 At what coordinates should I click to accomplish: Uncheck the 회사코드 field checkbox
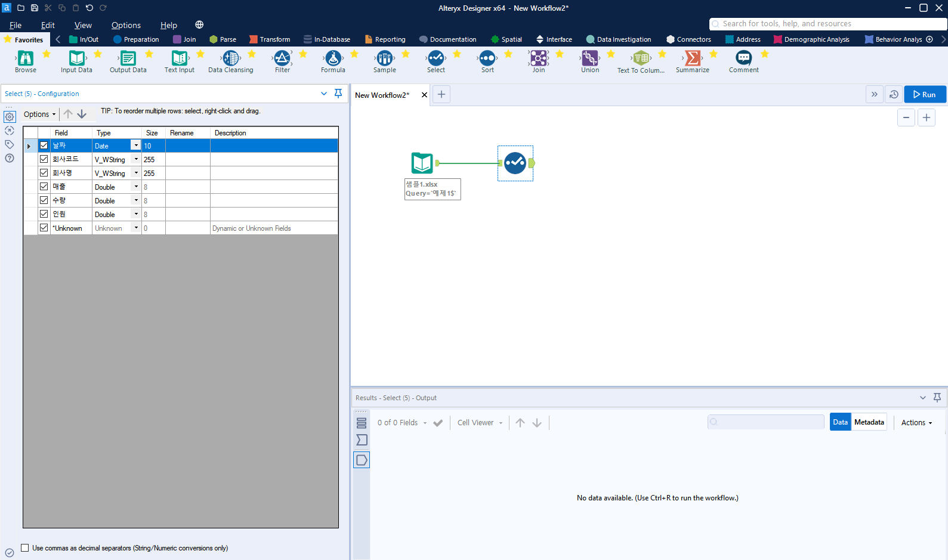coord(44,159)
